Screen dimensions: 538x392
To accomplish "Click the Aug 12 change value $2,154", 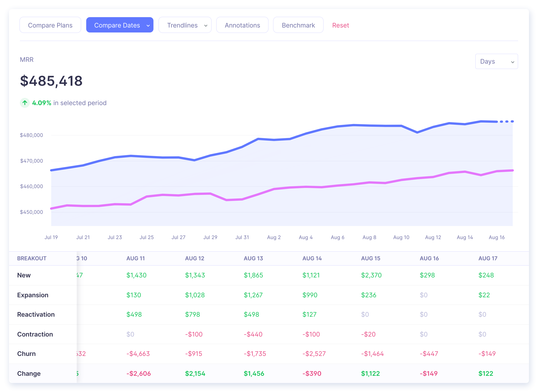I will (x=195, y=373).
